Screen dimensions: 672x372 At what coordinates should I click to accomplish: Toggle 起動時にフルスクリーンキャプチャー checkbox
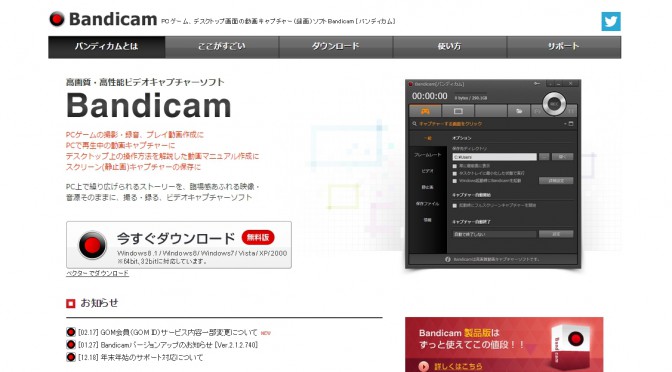(x=455, y=206)
